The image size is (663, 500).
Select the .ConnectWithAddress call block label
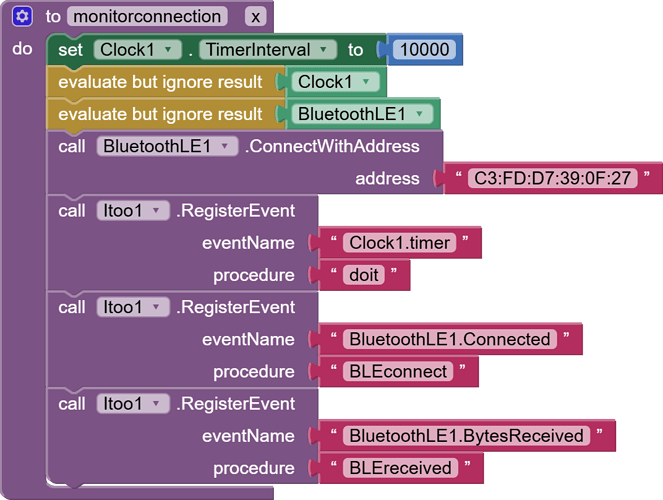[x=332, y=146]
